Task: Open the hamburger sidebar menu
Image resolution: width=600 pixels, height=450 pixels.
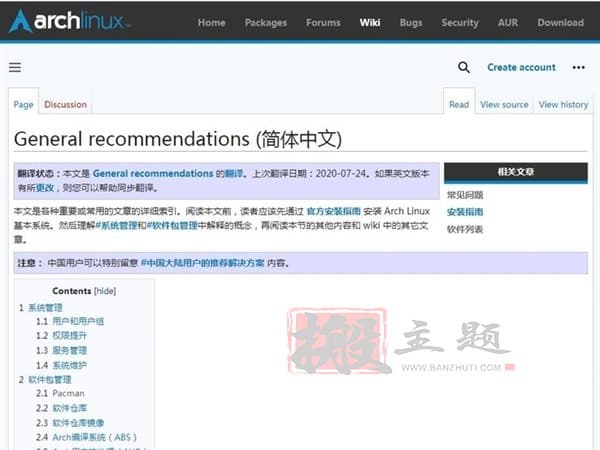Action: [x=15, y=67]
